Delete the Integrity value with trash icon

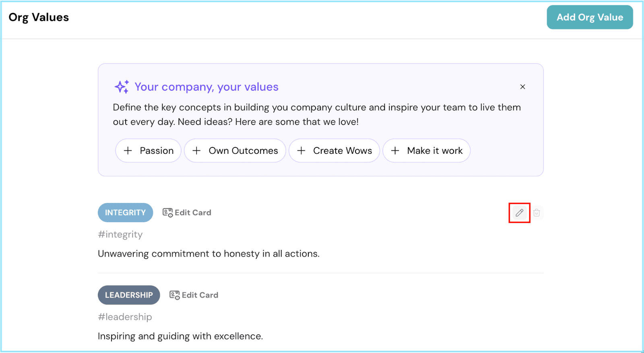(x=537, y=213)
